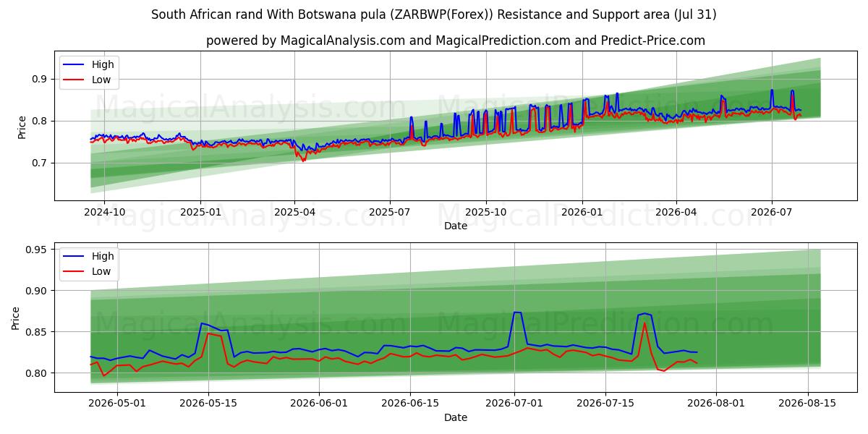Click the 'Price' y-axis label of bottom chart
Screen dimensions: 868x434
pos(16,318)
